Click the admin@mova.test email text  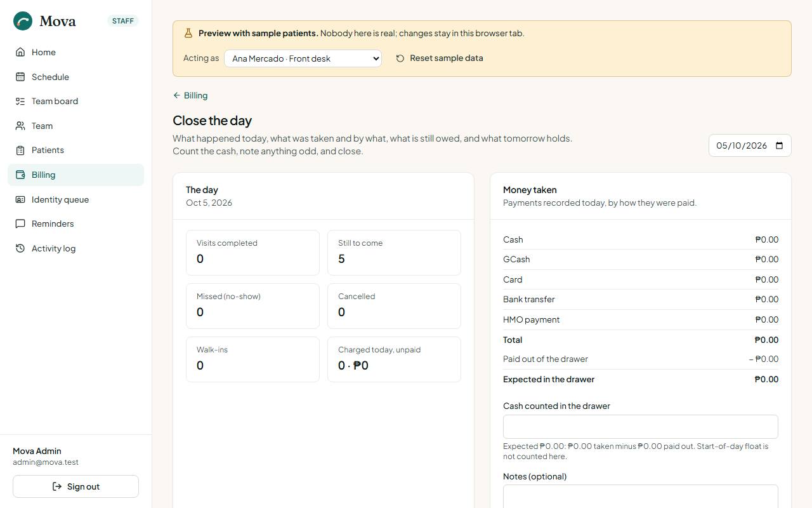coord(46,462)
